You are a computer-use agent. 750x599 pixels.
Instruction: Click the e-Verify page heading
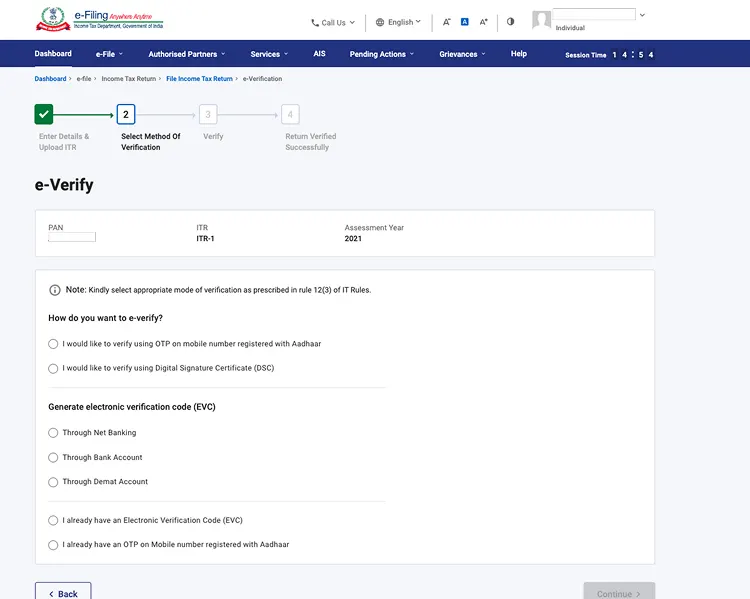64,185
